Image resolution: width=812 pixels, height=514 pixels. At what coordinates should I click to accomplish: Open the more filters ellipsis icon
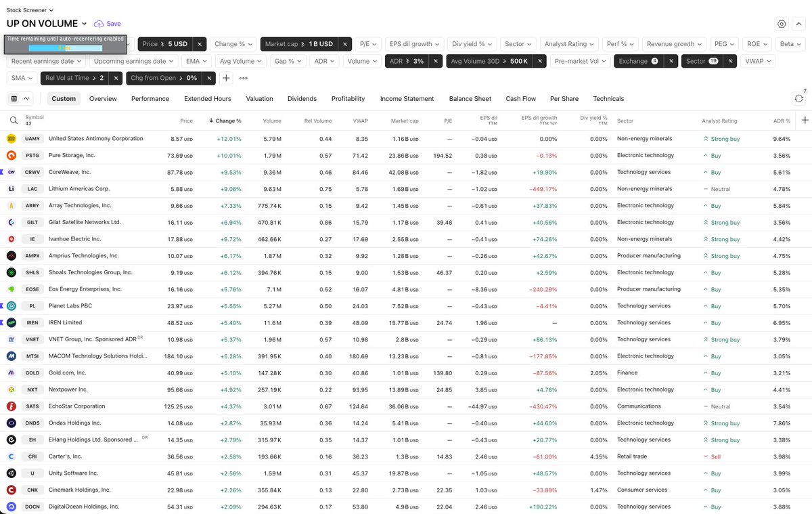pos(243,78)
